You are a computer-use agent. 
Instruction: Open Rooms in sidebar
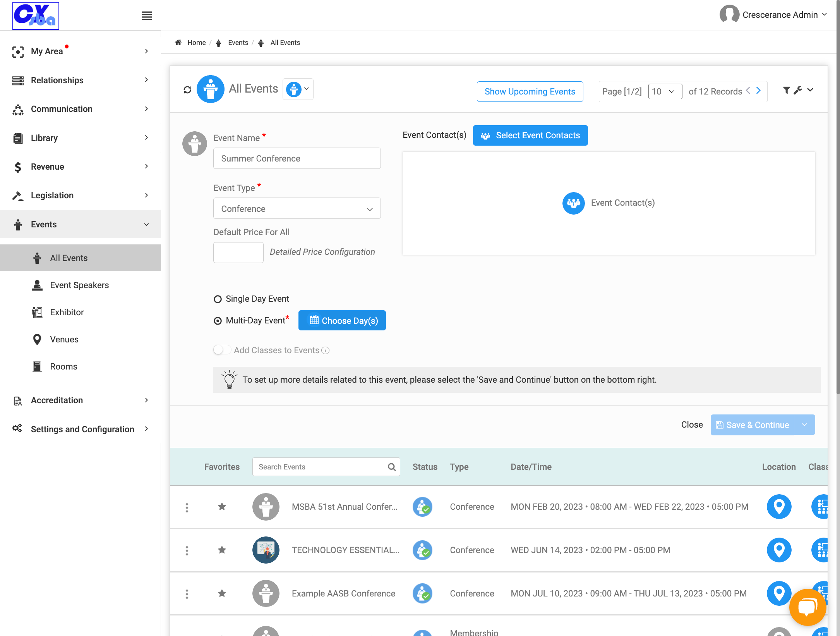[63, 366]
